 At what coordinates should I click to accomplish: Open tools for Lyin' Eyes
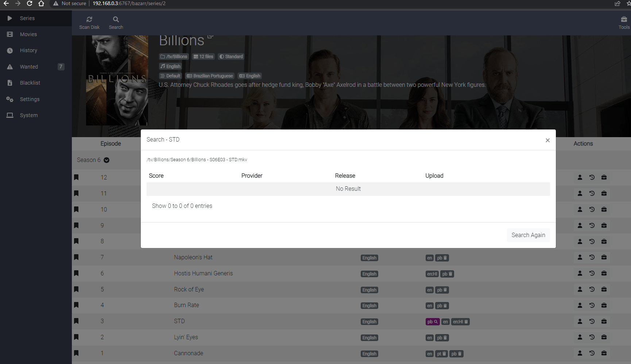coord(604,337)
